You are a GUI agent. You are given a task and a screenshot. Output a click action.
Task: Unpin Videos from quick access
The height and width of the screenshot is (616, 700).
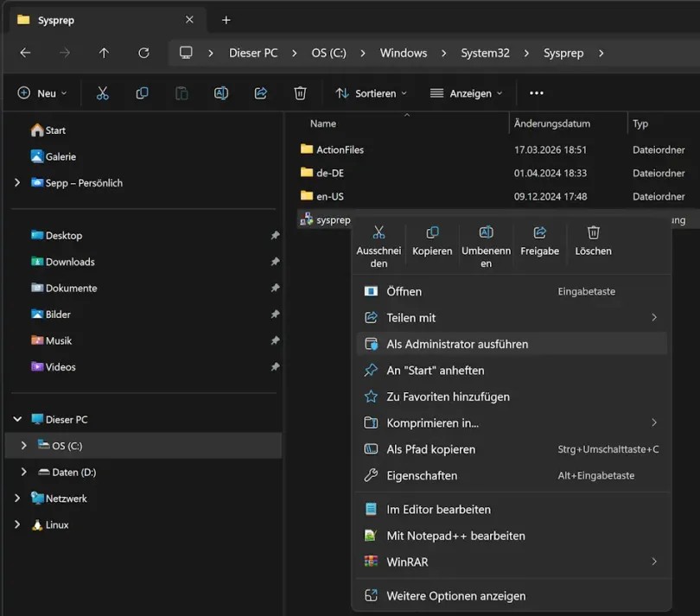[x=275, y=367]
